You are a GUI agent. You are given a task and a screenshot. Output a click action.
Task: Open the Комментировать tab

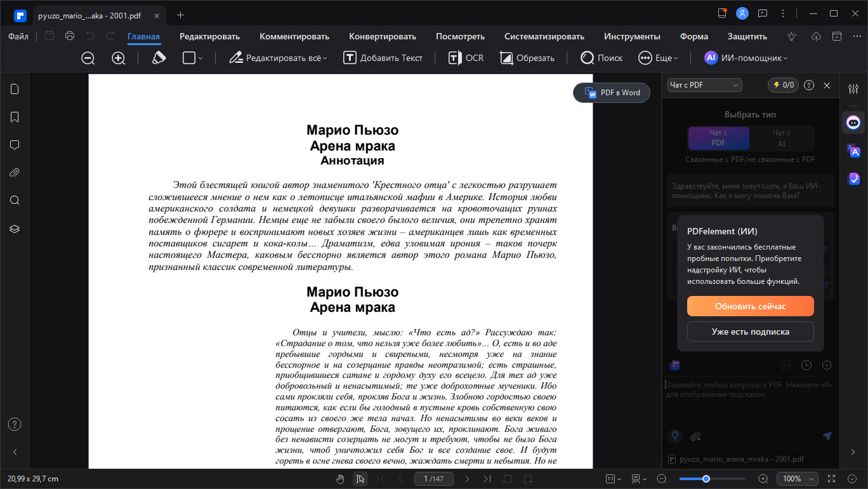tap(294, 36)
